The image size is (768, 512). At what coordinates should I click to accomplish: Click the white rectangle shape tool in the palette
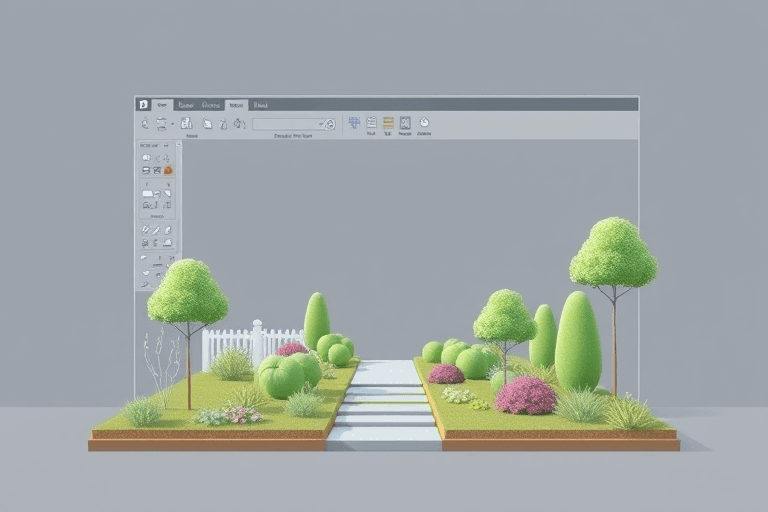pos(146,193)
